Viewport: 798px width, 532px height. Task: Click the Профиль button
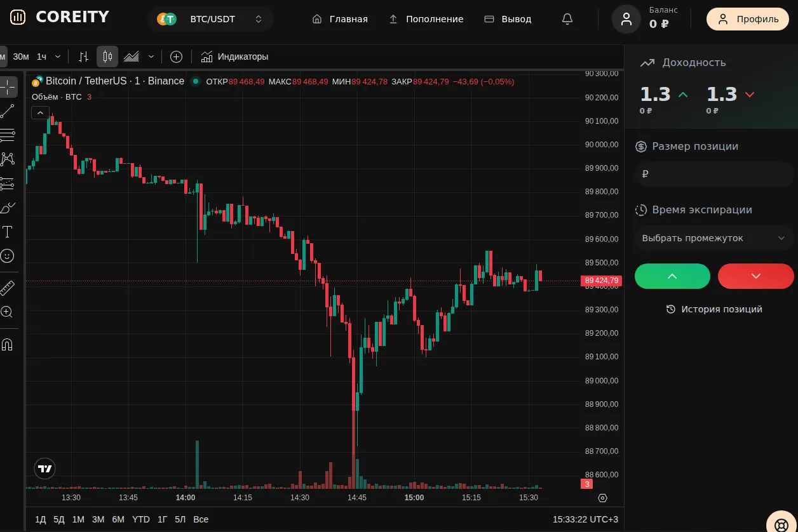click(x=748, y=19)
